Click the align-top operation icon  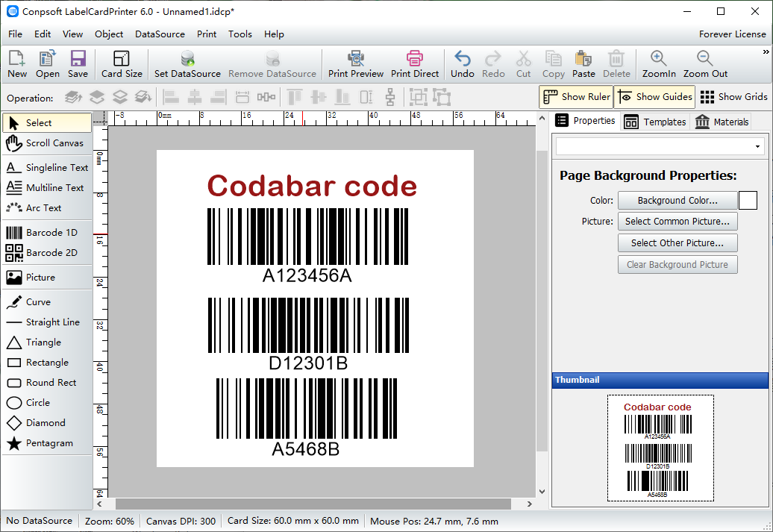pyautogui.click(x=294, y=97)
